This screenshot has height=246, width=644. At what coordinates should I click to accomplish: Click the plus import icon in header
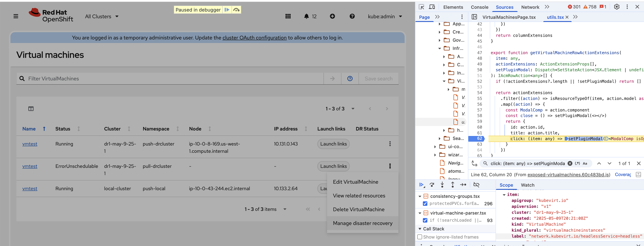tap(332, 16)
